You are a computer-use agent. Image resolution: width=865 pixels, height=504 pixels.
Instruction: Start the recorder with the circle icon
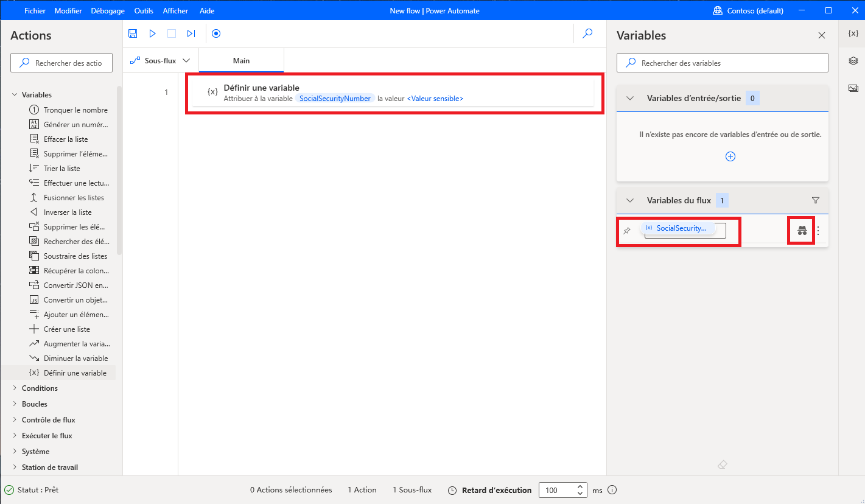(216, 34)
